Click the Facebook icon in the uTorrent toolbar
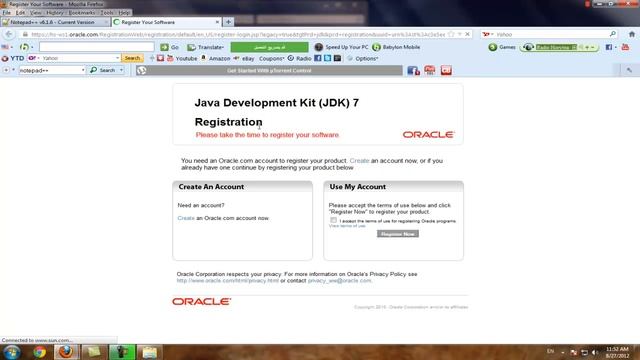The image size is (640, 360). tap(413, 71)
